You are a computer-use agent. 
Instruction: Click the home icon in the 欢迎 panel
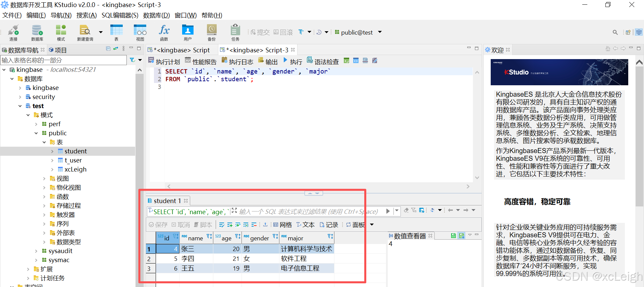pos(608,49)
